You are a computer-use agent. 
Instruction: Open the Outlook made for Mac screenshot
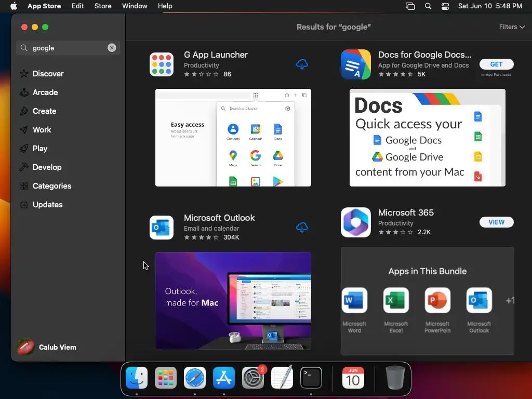point(233,301)
